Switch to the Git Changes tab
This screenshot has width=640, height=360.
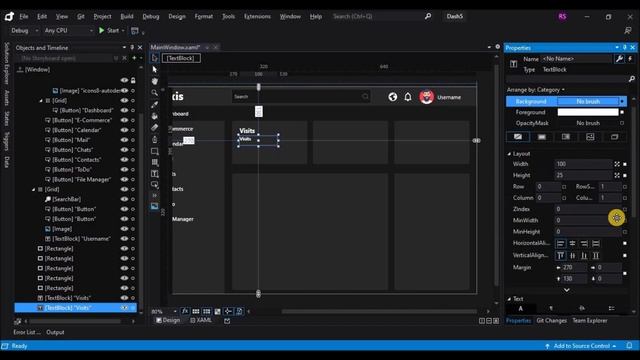(551, 320)
